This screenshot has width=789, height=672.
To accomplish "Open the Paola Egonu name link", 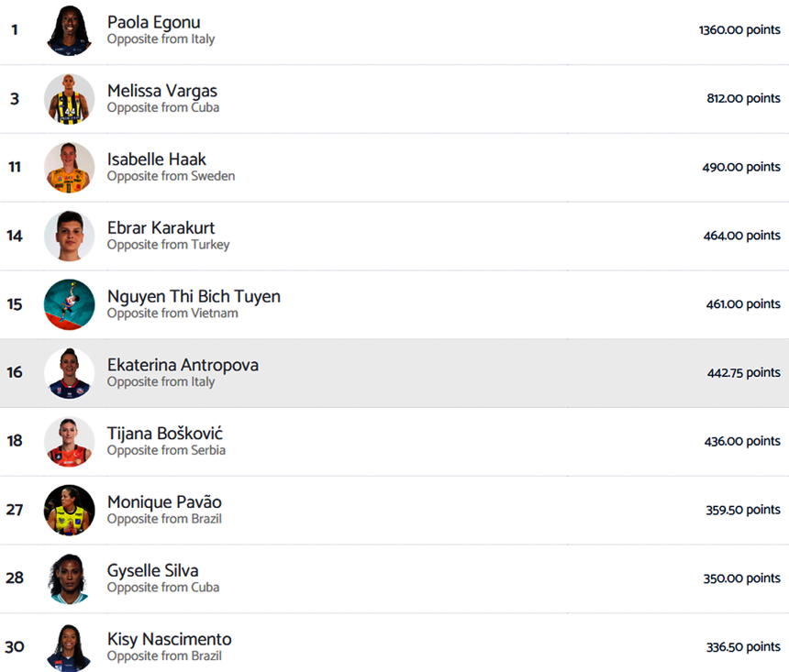I will pos(153,22).
